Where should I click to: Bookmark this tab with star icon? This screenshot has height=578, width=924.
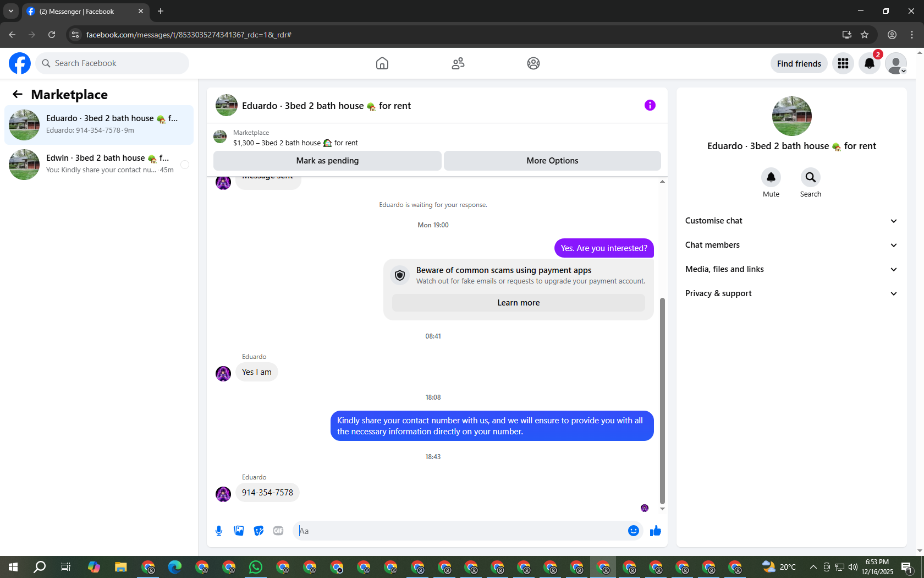coord(865,35)
